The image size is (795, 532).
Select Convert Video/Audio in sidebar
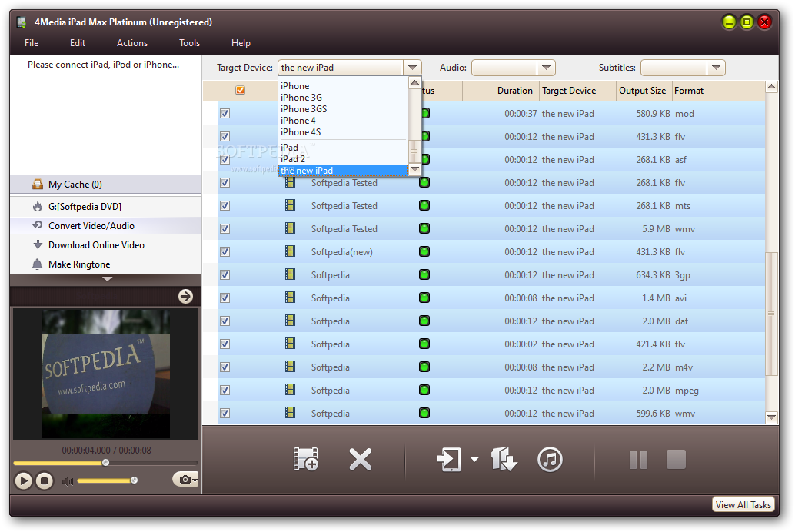click(105, 226)
